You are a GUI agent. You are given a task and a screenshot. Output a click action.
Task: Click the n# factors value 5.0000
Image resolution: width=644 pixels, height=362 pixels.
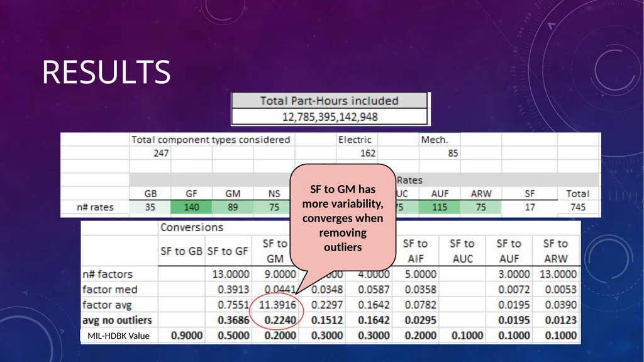pos(421,274)
